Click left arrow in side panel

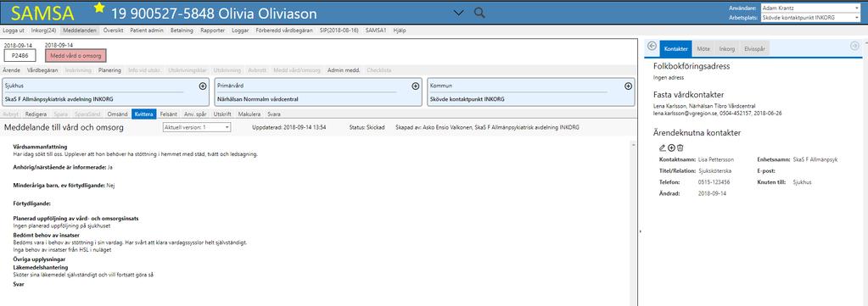(x=652, y=47)
